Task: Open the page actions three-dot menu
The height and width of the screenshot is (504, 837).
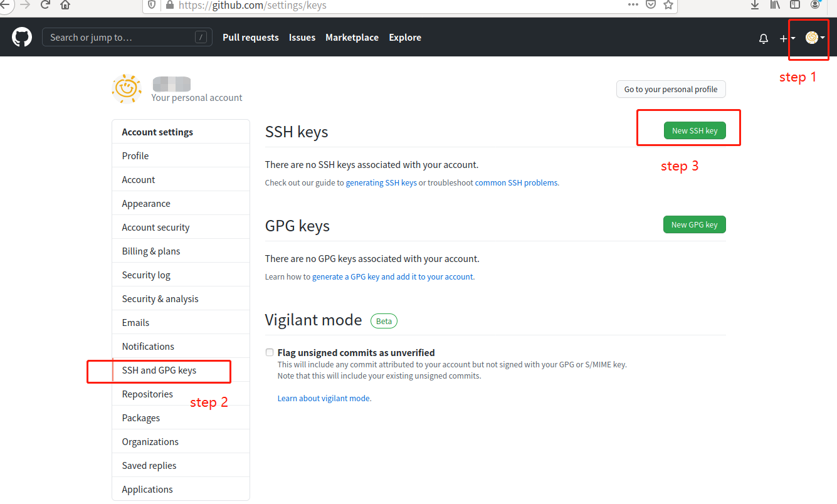Action: [x=633, y=4]
